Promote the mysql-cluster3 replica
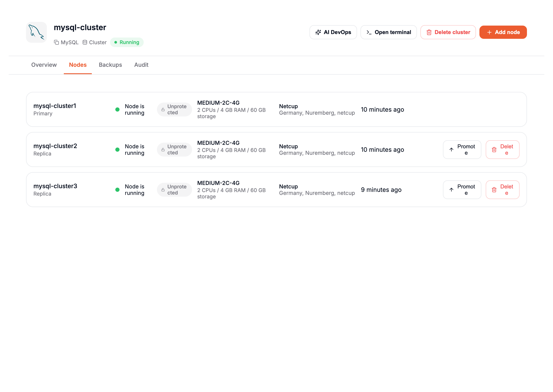 pyautogui.click(x=462, y=190)
